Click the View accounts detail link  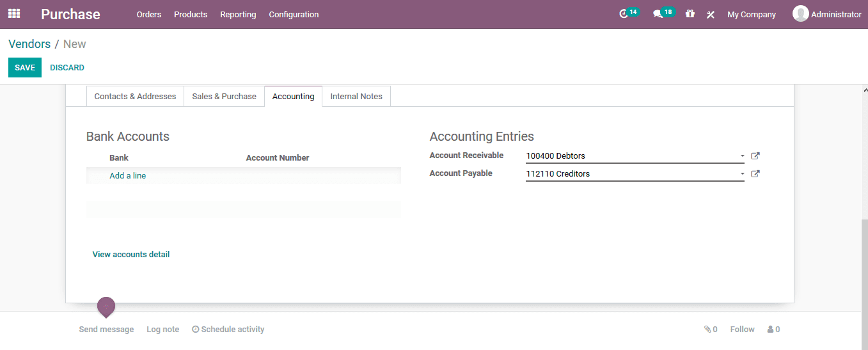tap(131, 255)
